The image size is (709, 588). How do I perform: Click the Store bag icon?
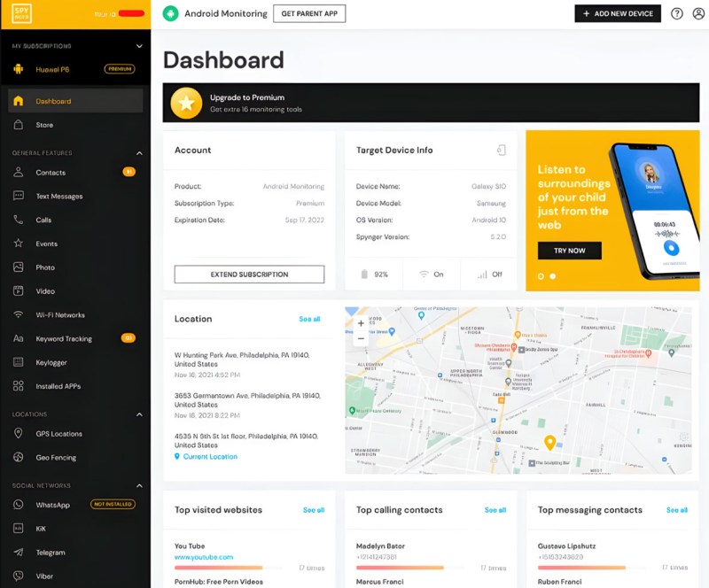click(x=18, y=125)
